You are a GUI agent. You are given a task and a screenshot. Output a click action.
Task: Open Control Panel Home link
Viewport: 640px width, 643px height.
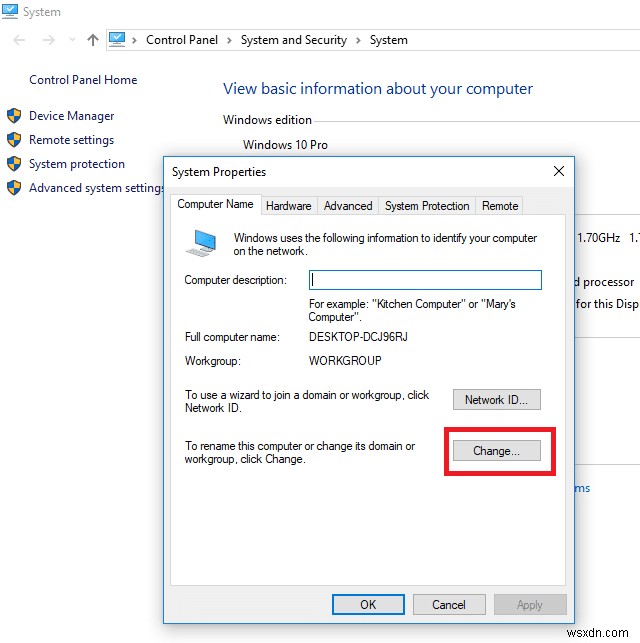83,80
